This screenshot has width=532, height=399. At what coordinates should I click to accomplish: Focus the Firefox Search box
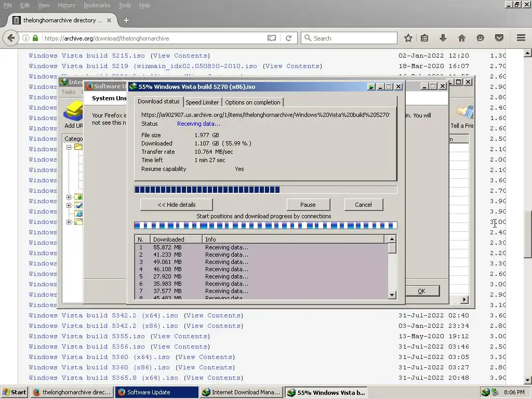[350, 38]
